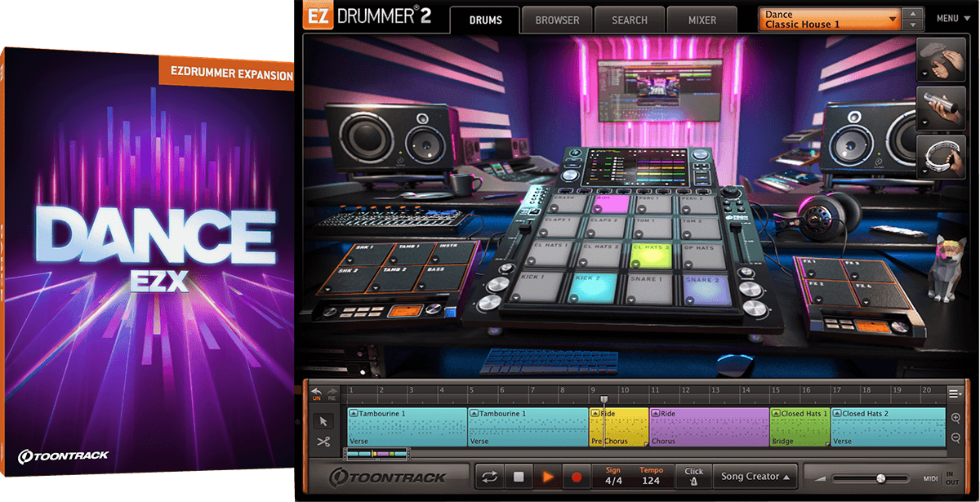Image resolution: width=980 pixels, height=502 pixels.
Task: Open the hand clap thumbnail dropdown arrow
Action: pyautogui.click(x=924, y=73)
